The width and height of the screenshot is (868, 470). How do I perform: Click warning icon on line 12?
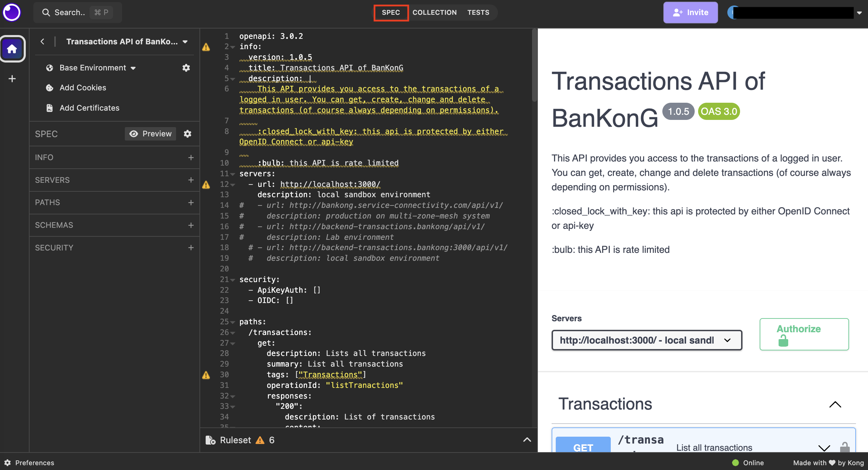206,185
